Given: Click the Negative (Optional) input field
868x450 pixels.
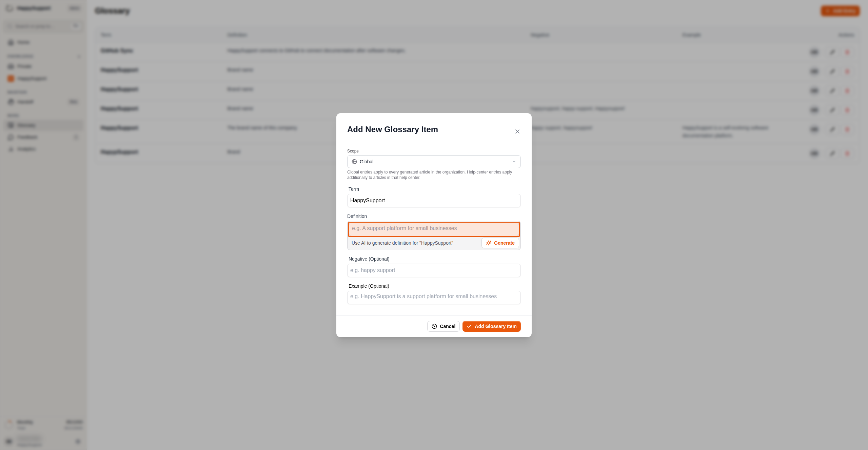Looking at the screenshot, I should pyautogui.click(x=434, y=270).
